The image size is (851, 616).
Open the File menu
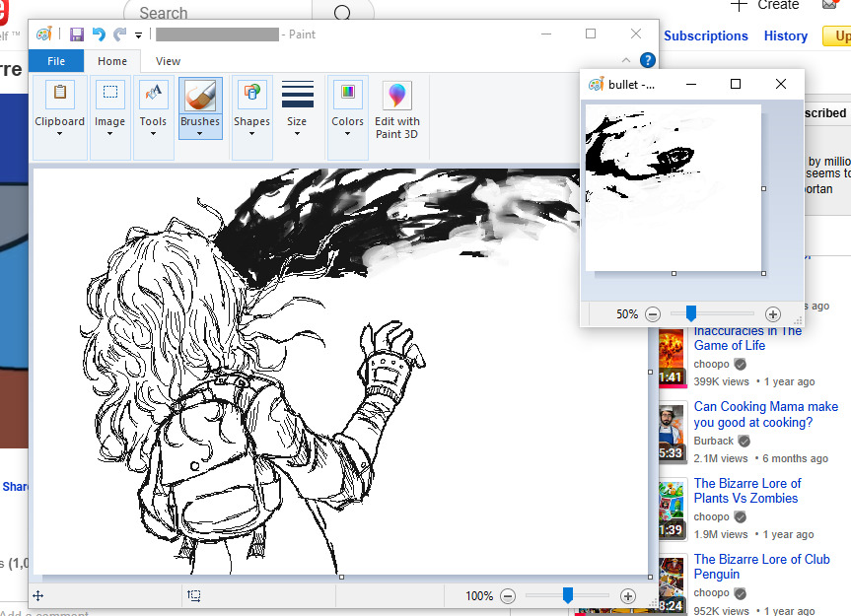pyautogui.click(x=56, y=61)
